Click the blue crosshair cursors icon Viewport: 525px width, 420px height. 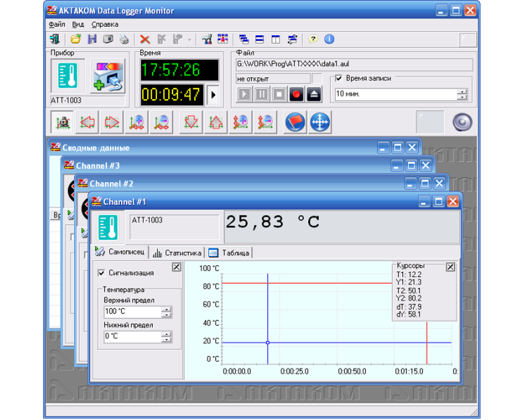point(320,122)
